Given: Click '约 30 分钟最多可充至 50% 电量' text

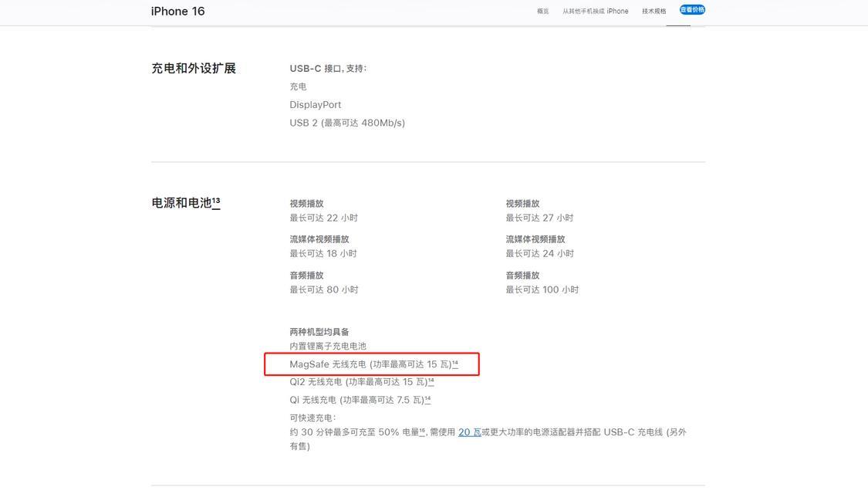Looking at the screenshot, I should (354, 432).
